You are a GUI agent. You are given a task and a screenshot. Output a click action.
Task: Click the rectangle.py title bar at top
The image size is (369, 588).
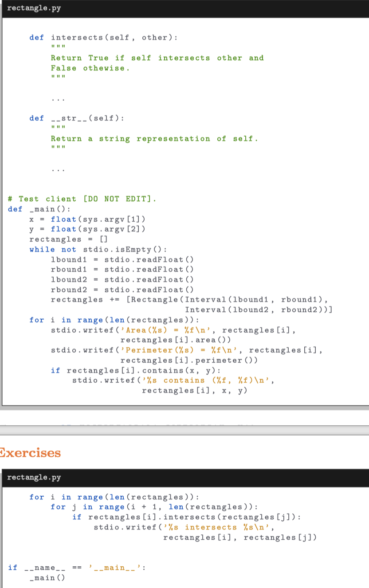click(x=34, y=8)
